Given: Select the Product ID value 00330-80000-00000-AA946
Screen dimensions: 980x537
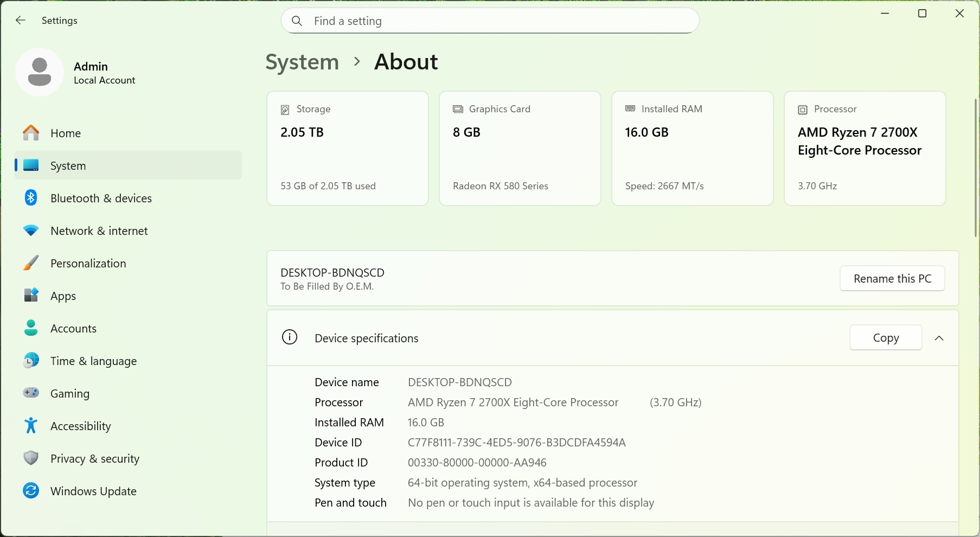Looking at the screenshot, I should 477,463.
